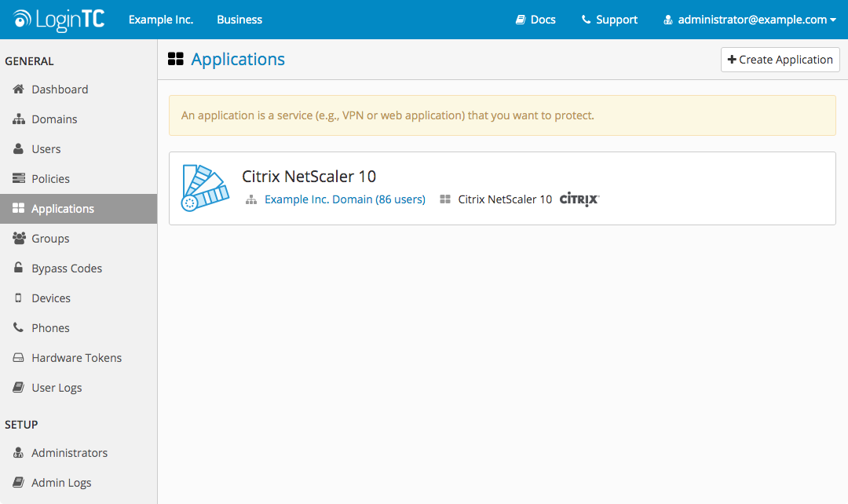Viewport: 848px width, 504px height.
Task: Click the Applications page title grid icon
Action: click(176, 59)
